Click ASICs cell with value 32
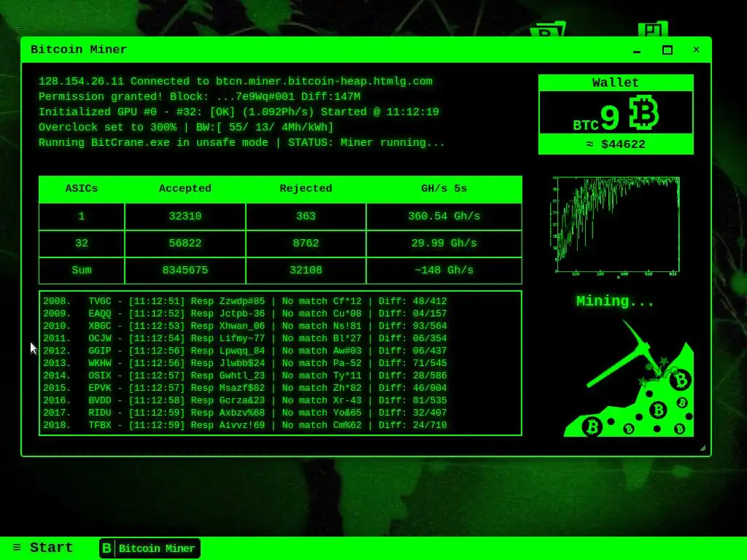The image size is (747, 560). pyautogui.click(x=82, y=244)
